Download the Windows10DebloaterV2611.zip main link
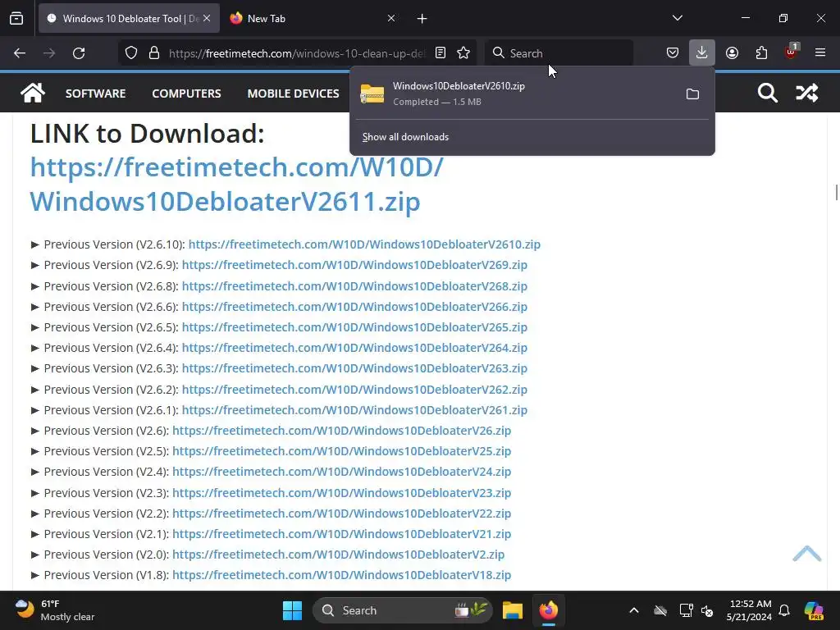 pyautogui.click(x=236, y=185)
